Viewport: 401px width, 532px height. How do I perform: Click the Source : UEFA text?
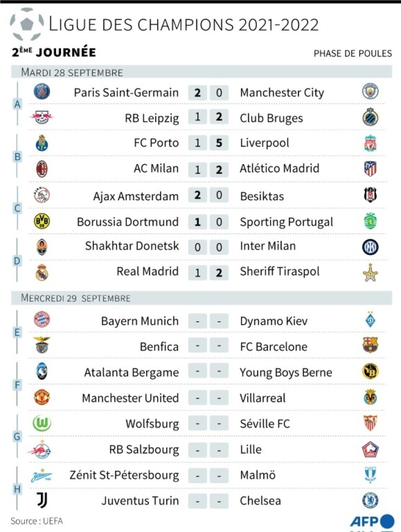point(37,521)
